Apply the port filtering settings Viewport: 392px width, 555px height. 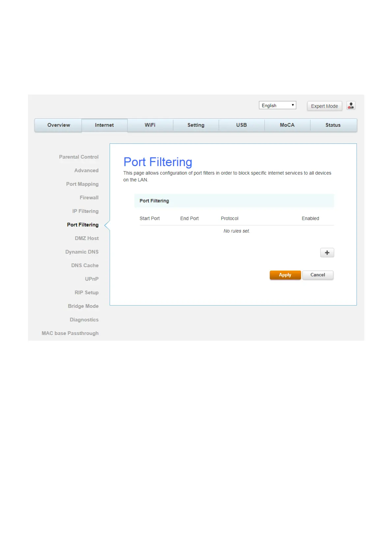(x=285, y=275)
